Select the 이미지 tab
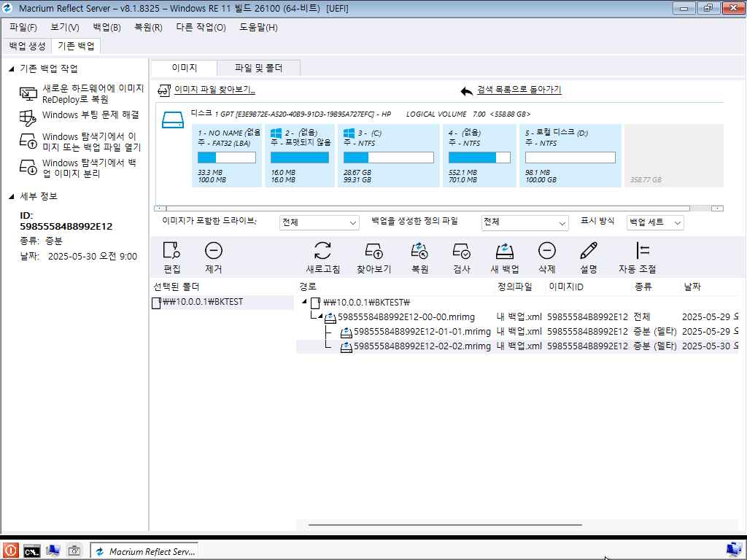Screen dimensions: 747x560 185,68
